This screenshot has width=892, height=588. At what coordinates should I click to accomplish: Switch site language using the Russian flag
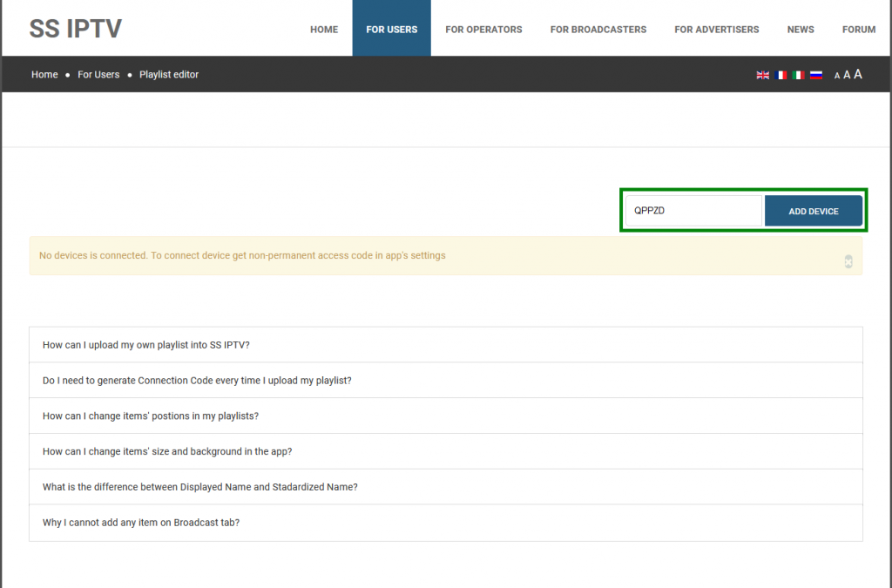816,75
